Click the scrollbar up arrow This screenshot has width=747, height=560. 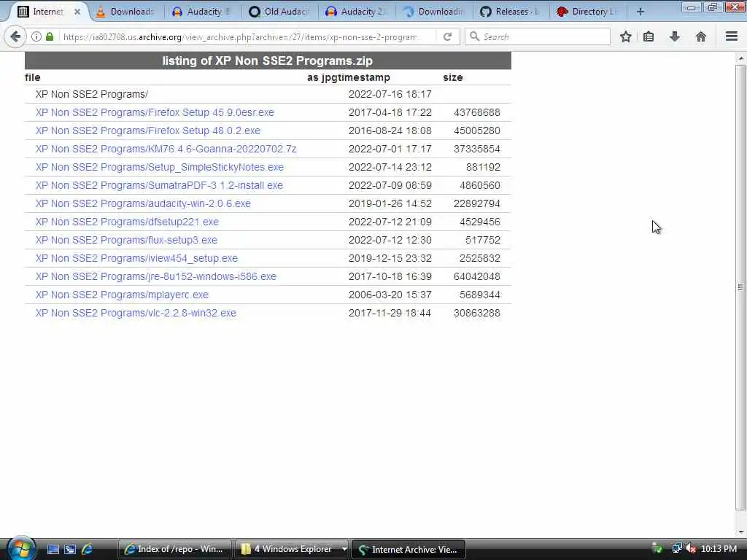point(741,58)
